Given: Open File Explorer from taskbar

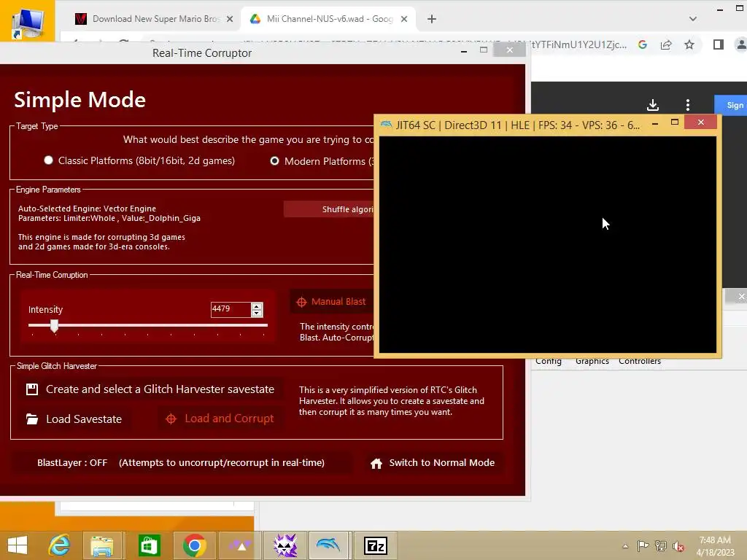Looking at the screenshot, I should (103, 545).
